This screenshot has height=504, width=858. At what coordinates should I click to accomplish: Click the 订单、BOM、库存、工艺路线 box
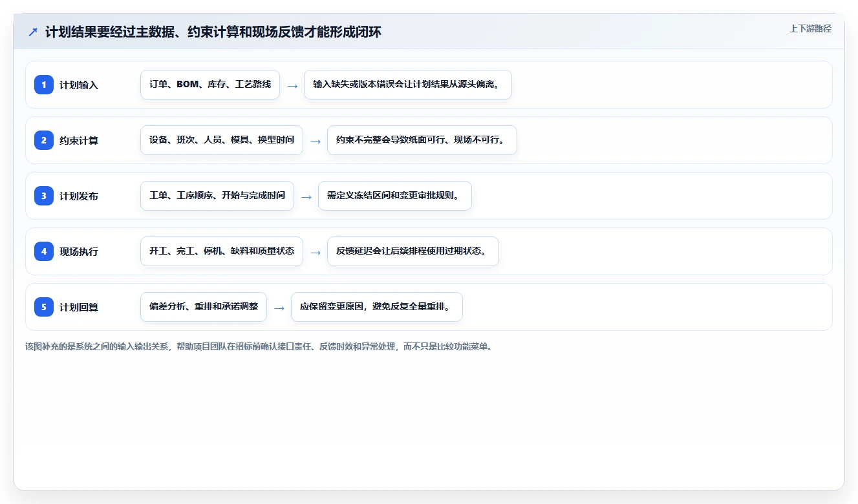[x=210, y=85]
